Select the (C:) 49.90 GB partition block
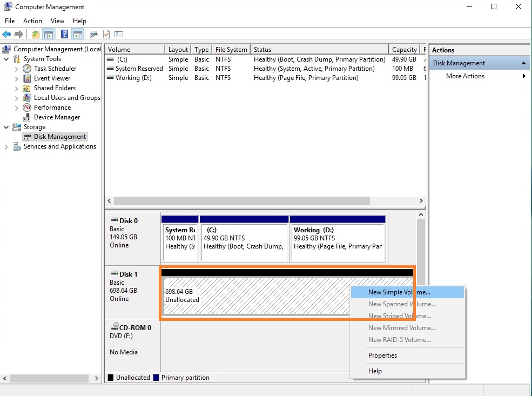 pos(244,239)
